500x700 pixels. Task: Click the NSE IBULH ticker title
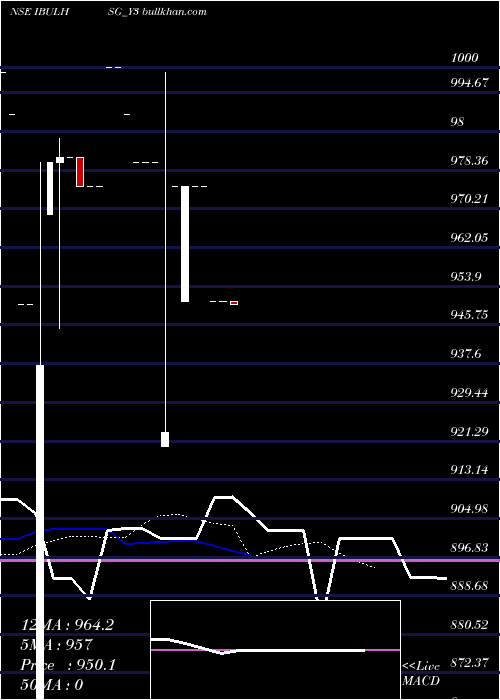click(x=39, y=12)
